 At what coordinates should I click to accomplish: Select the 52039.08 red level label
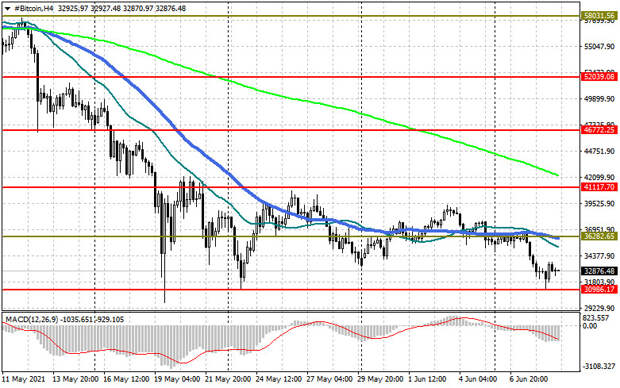600,77
